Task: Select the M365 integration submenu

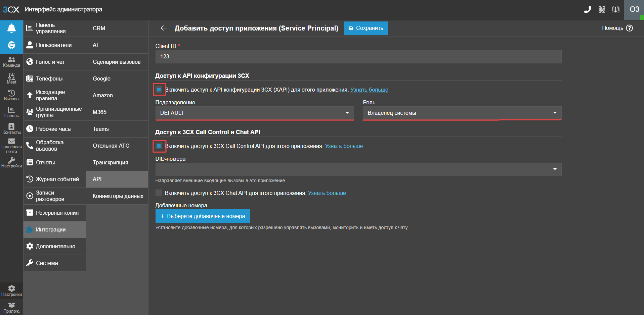Action: [x=117, y=112]
